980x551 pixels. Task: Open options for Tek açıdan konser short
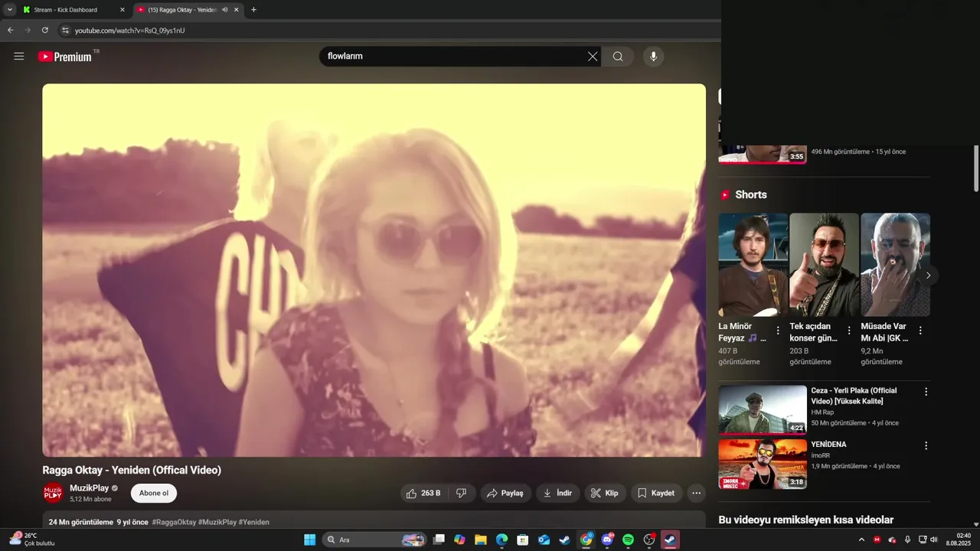[849, 331]
